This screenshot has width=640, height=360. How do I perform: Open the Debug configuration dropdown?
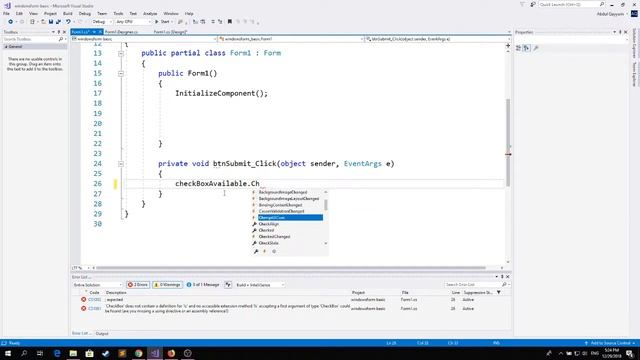click(x=101, y=22)
